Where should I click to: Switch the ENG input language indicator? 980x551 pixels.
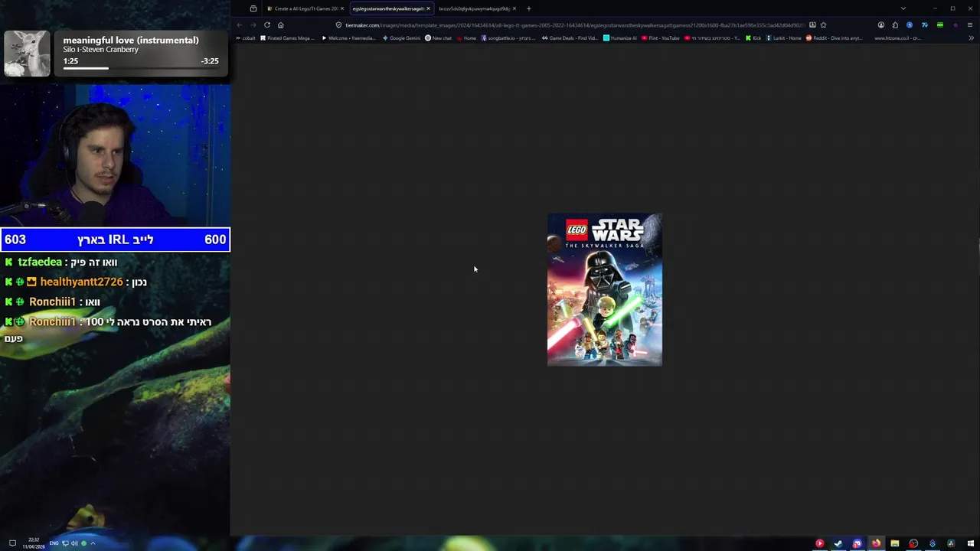(54, 543)
